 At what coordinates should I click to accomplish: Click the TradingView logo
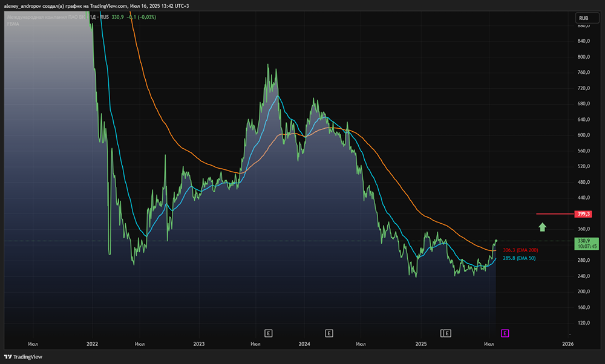(23, 357)
